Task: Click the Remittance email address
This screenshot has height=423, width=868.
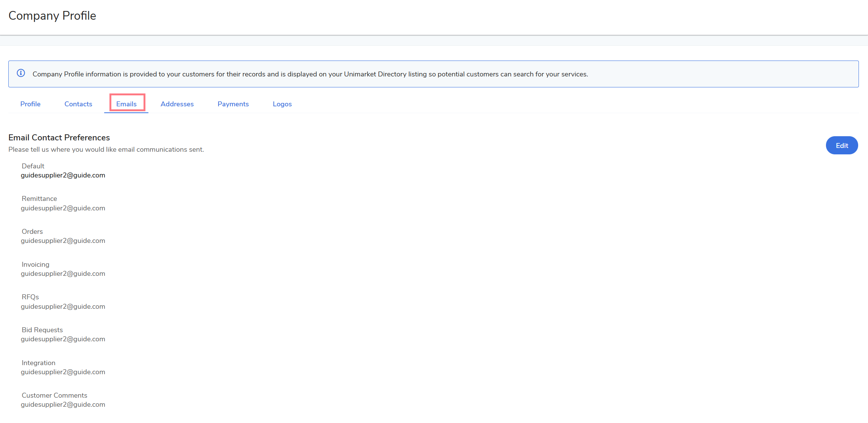Action: tap(63, 208)
